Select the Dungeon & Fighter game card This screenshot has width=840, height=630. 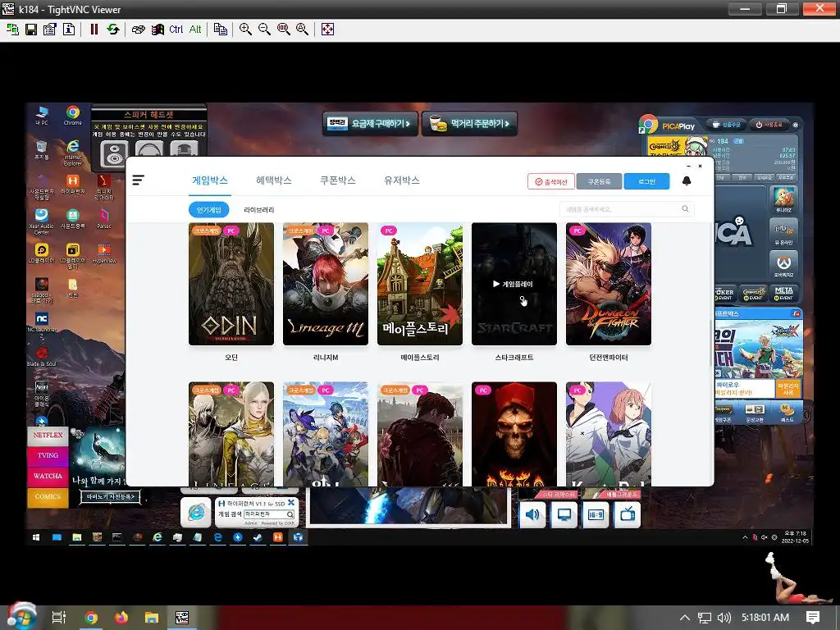coord(609,284)
